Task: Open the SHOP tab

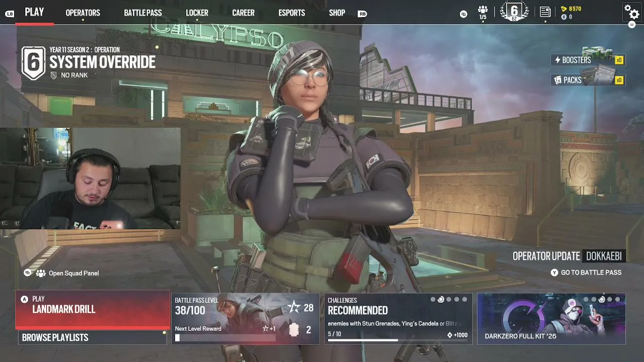Action: 337,13
